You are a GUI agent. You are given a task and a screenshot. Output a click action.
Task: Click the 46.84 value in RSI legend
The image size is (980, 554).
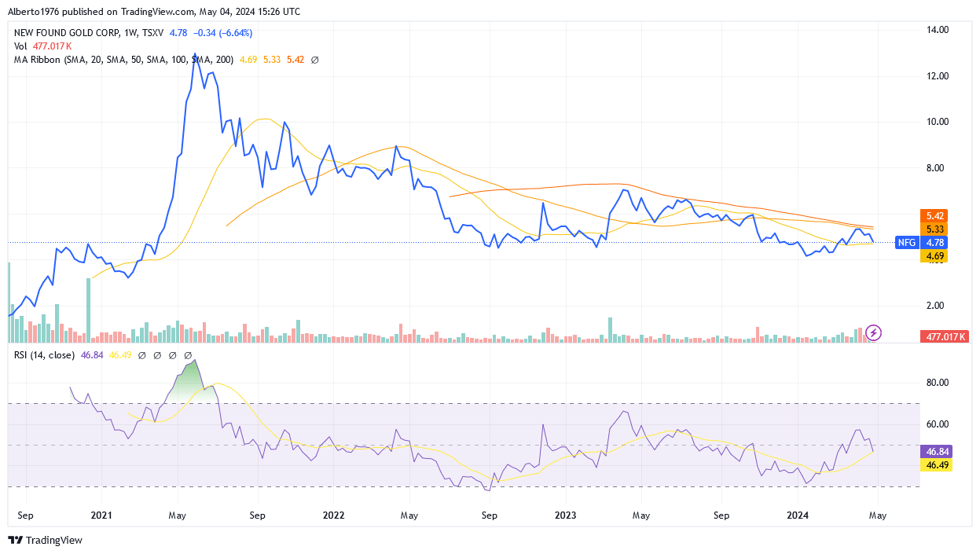tap(92, 355)
